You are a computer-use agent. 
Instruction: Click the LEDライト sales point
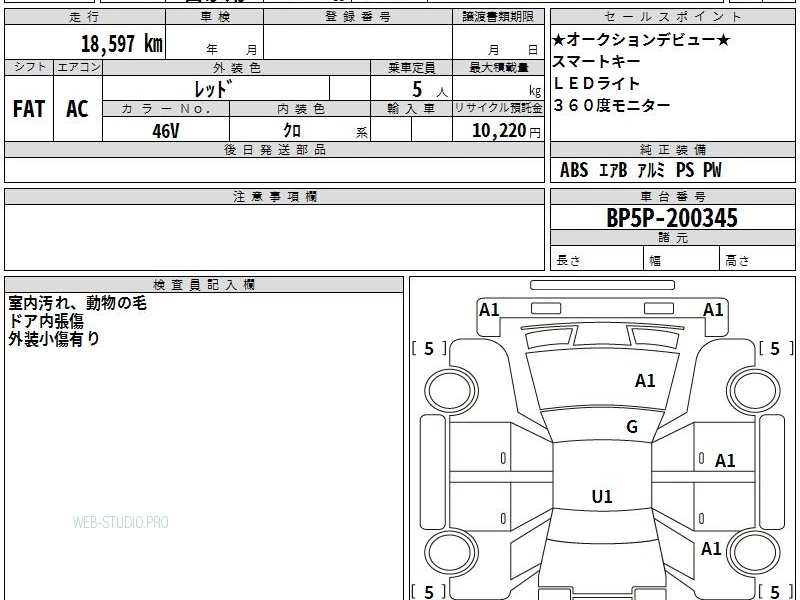(x=596, y=83)
